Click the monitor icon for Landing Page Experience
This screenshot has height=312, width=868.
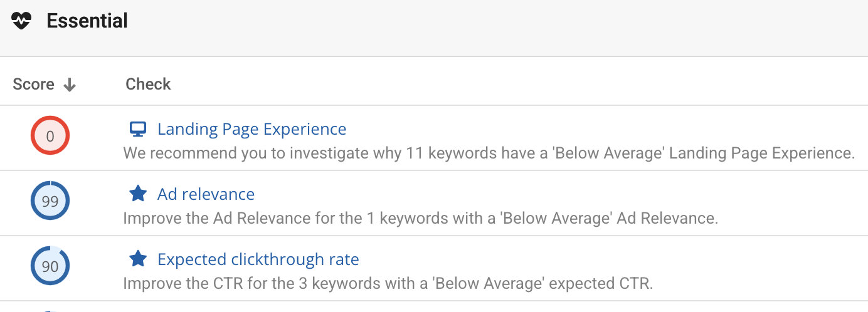[x=137, y=129]
